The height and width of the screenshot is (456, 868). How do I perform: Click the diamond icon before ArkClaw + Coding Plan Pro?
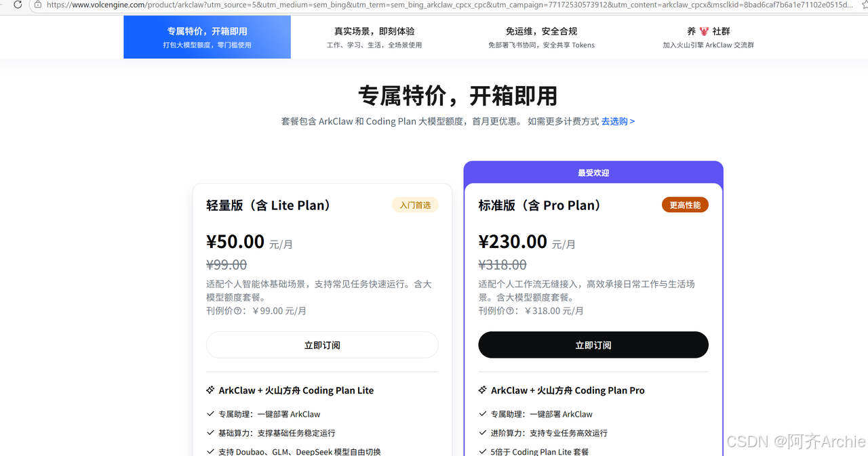click(482, 390)
